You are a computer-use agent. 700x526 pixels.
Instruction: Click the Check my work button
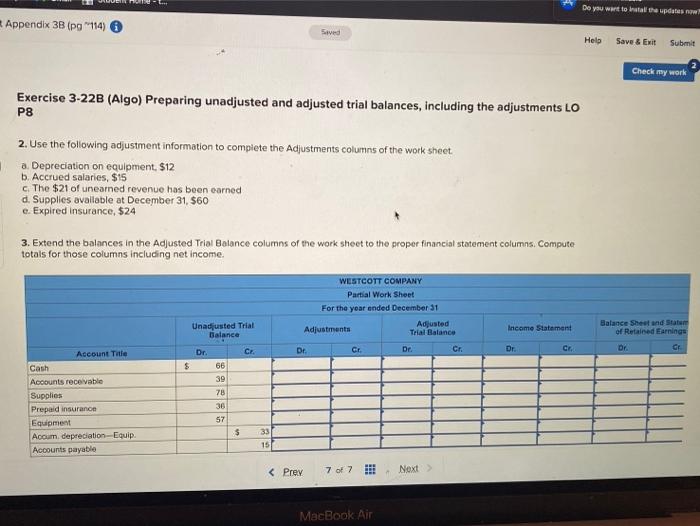[659, 71]
